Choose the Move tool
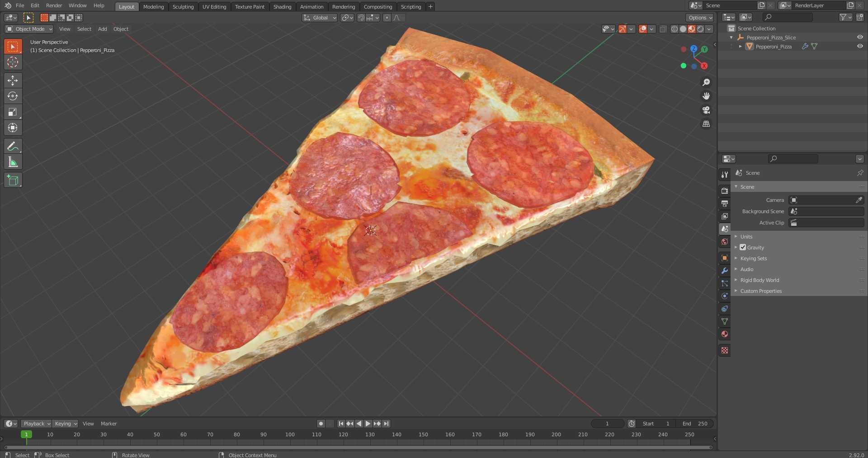The image size is (868, 458). click(x=13, y=80)
